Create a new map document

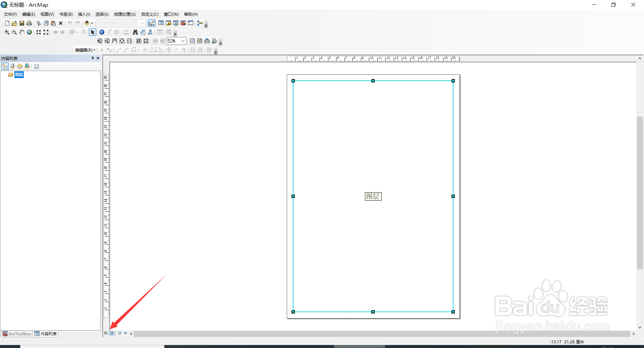tap(7, 23)
